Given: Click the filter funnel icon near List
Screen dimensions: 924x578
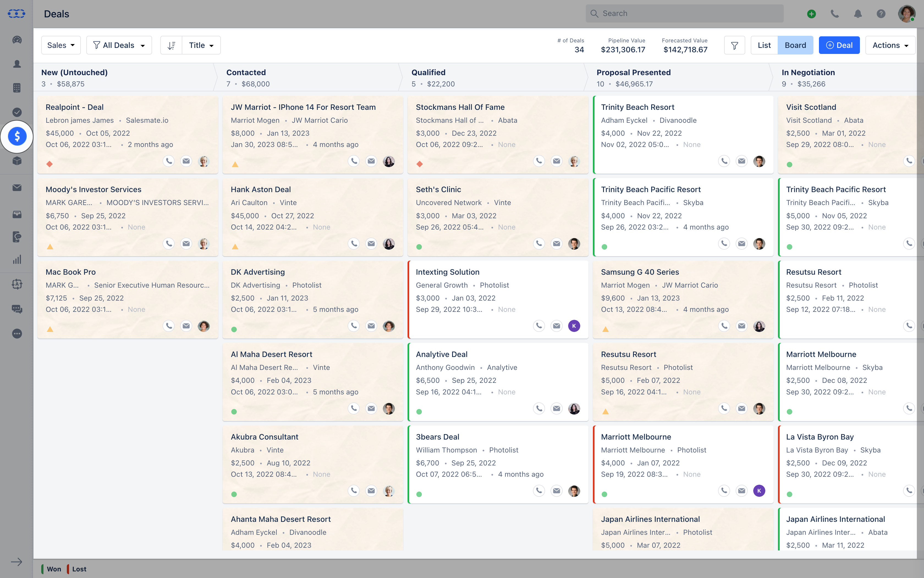Looking at the screenshot, I should click(734, 45).
